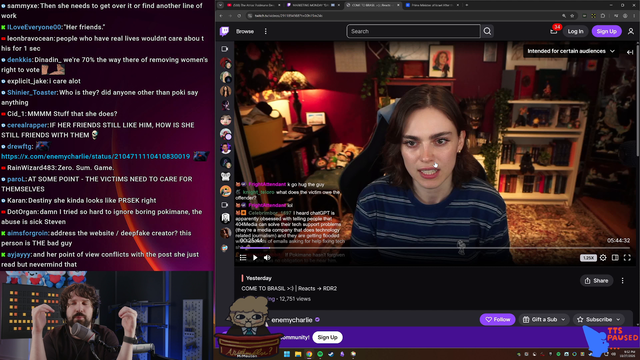The width and height of the screenshot is (640, 360).
Task: Click the video title COME TO BRASIL
Action: [289, 288]
